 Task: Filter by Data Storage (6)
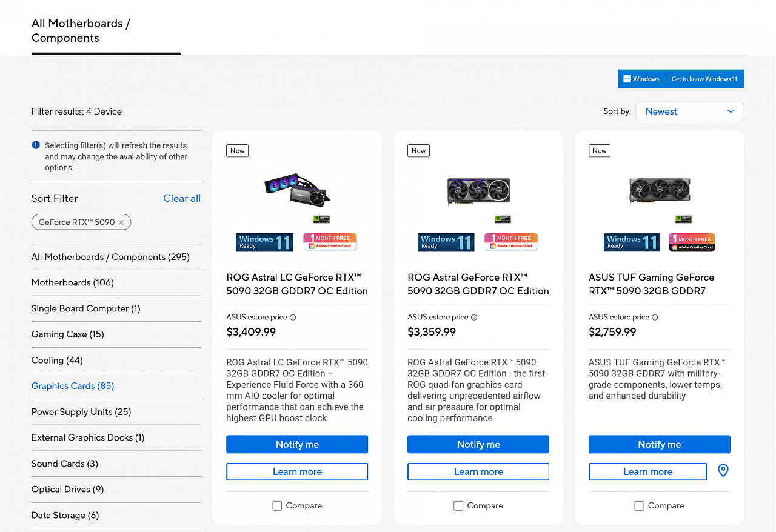(65, 516)
